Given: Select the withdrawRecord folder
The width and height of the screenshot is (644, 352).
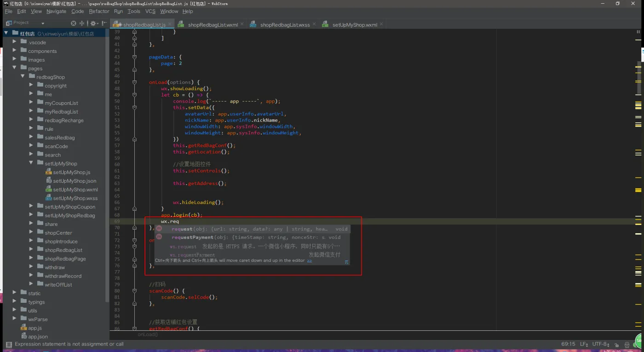Looking at the screenshot, I should pos(63,276).
